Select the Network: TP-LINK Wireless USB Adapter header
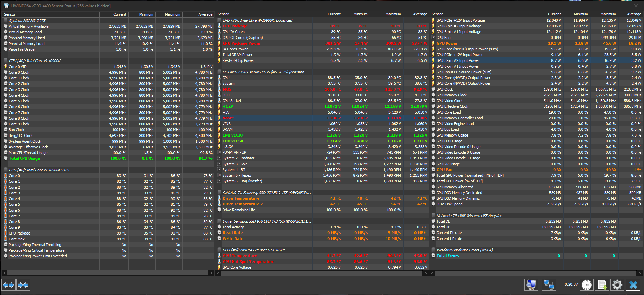The width and height of the screenshot is (644, 295). 536,216
